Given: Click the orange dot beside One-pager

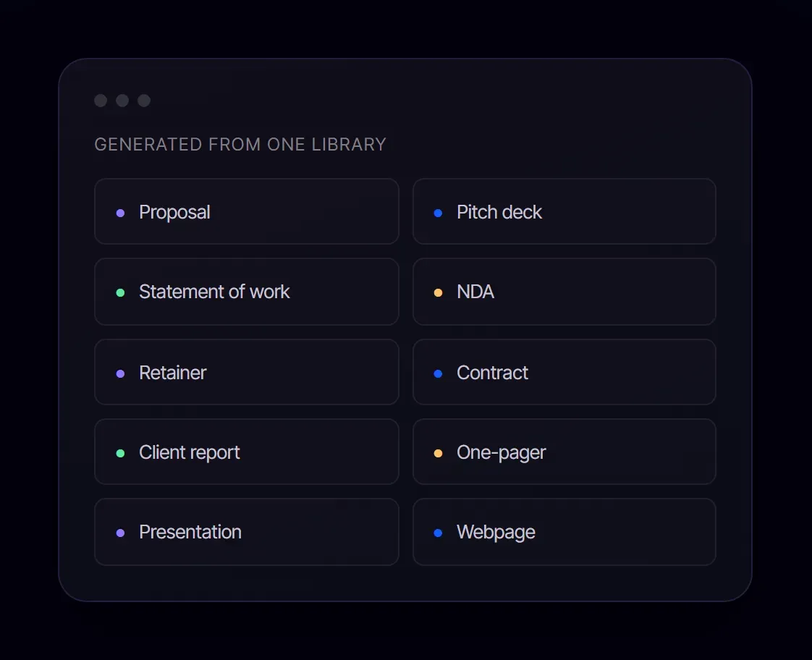Looking at the screenshot, I should point(438,453).
